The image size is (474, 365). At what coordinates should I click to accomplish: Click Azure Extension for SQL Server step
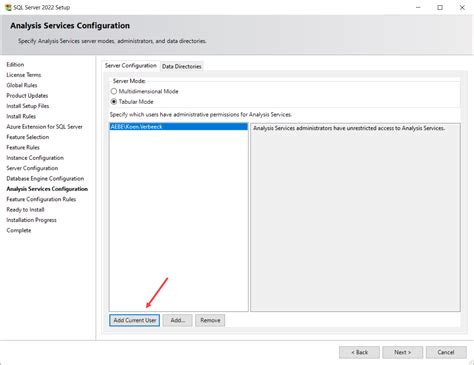click(44, 126)
